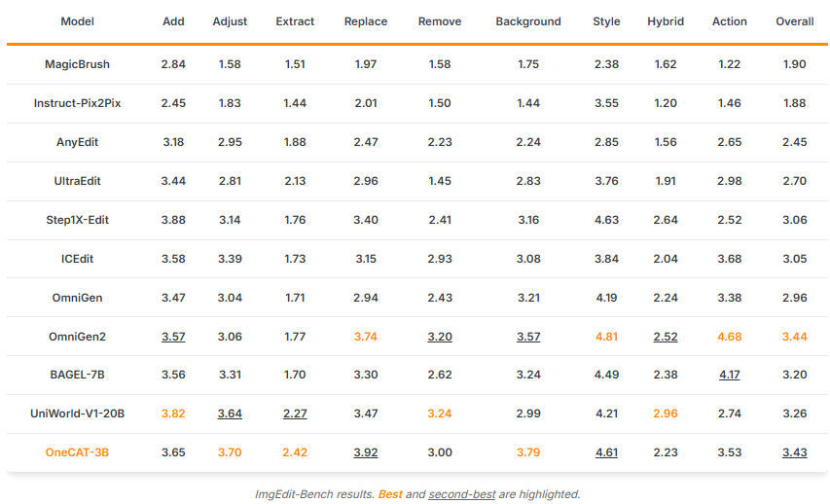Click the Action column header
Viewport: 830px width, 504px height.
730,21
